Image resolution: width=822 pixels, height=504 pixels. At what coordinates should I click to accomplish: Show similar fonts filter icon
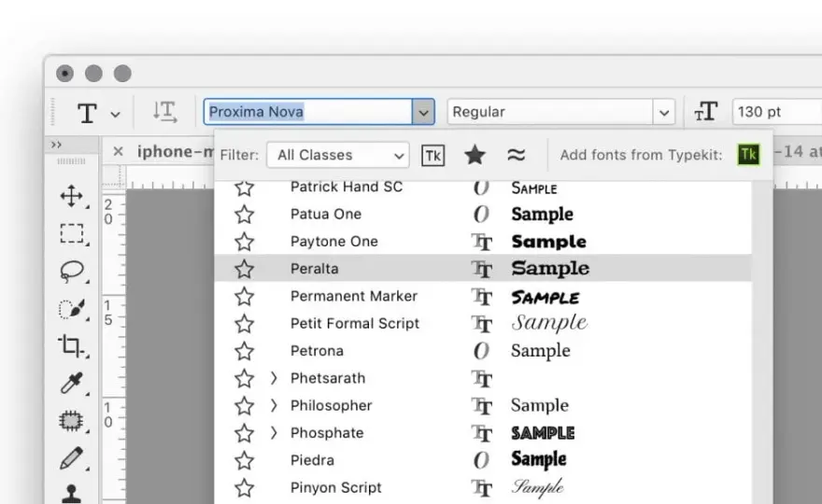point(517,155)
